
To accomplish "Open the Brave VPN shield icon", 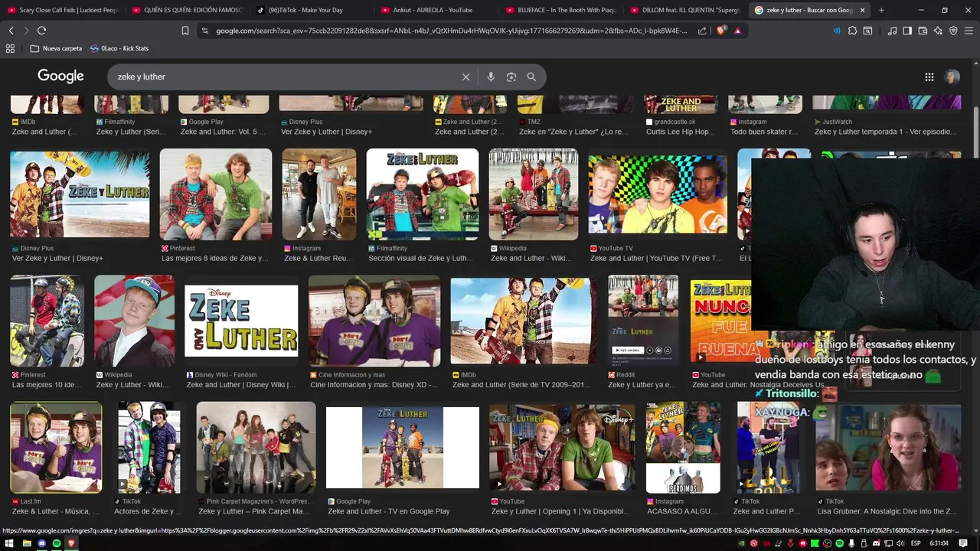I will tap(953, 31).
